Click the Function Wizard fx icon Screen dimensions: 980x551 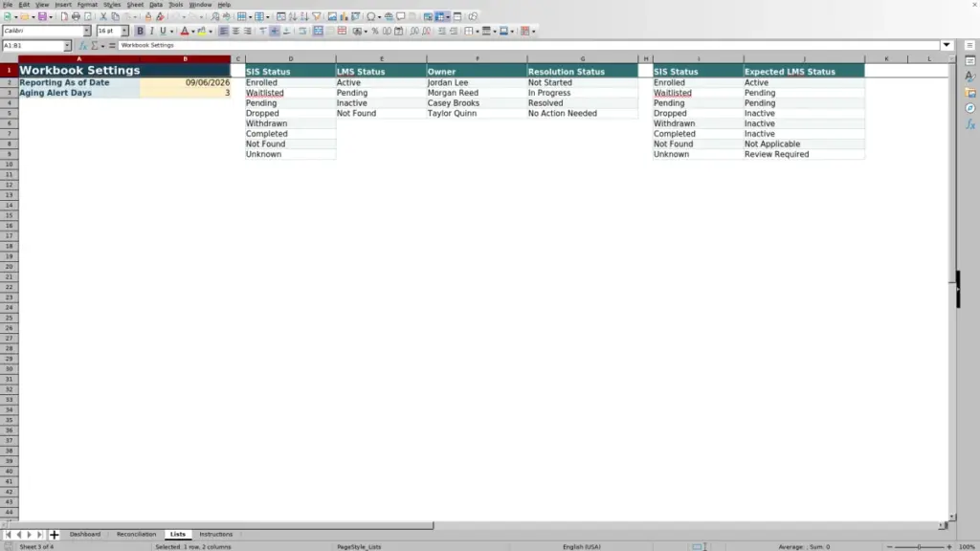83,46
